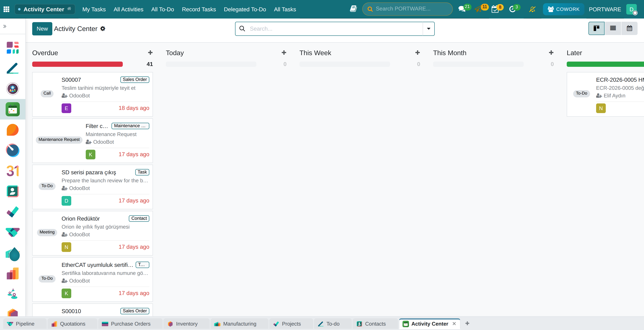Open Activity Center settings gear

pos(103,29)
